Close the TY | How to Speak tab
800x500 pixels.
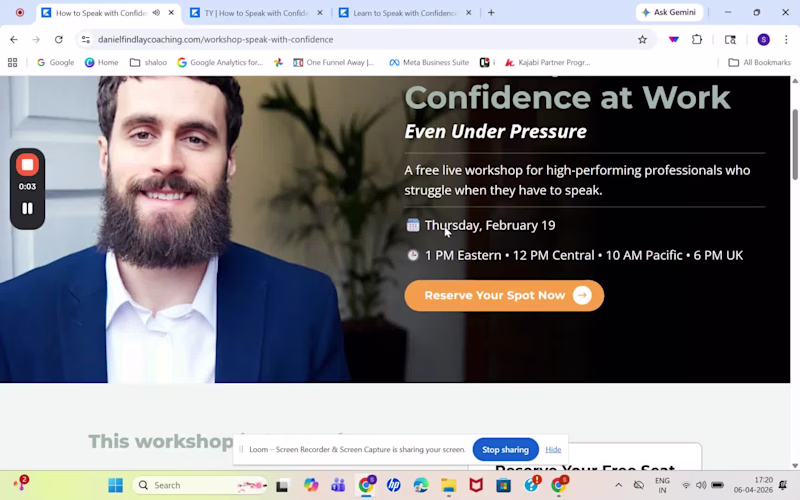(320, 13)
